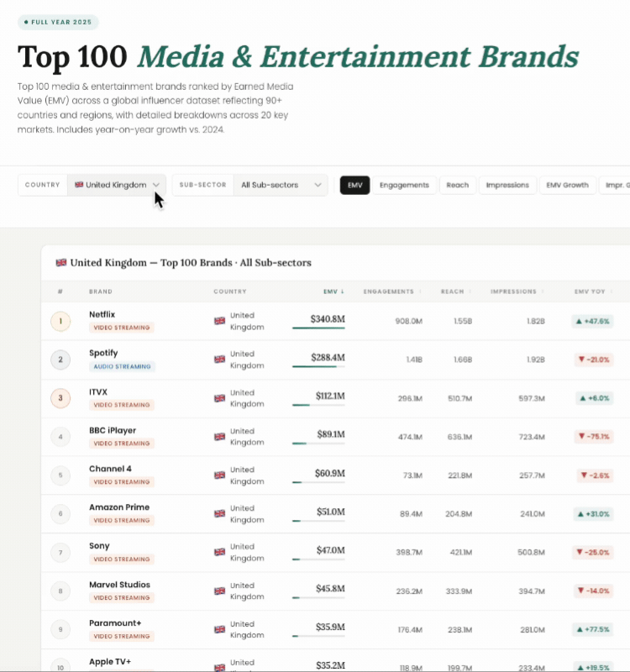Click the UK flag in Netflix row

tap(219, 321)
